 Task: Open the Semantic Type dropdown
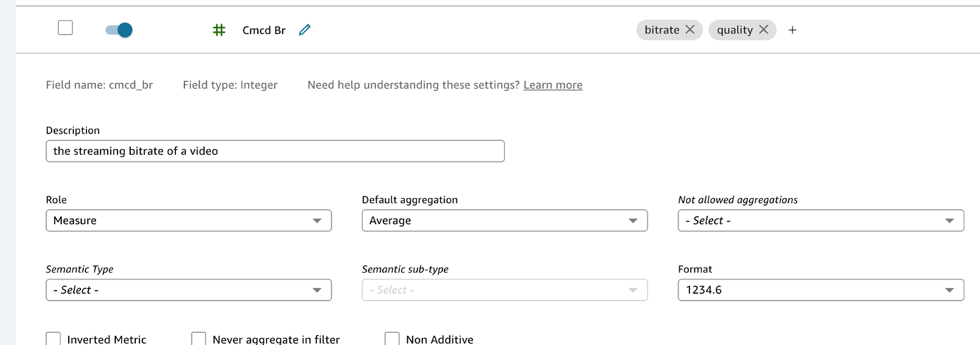tap(188, 290)
